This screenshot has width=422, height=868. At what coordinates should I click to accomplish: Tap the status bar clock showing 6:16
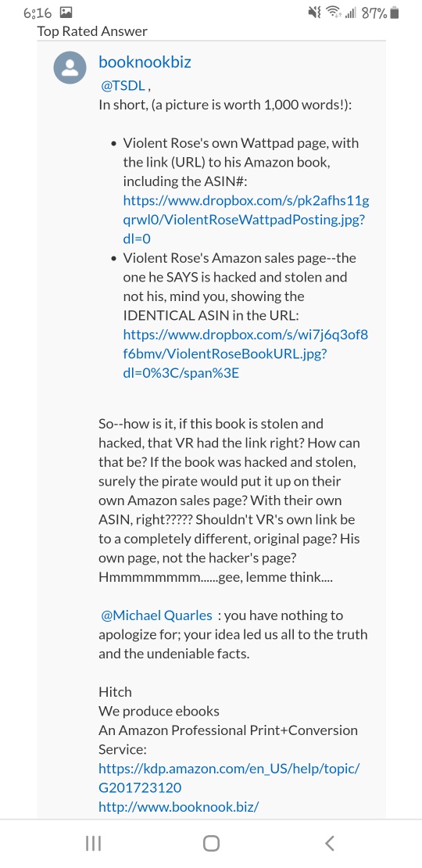pos(38,13)
